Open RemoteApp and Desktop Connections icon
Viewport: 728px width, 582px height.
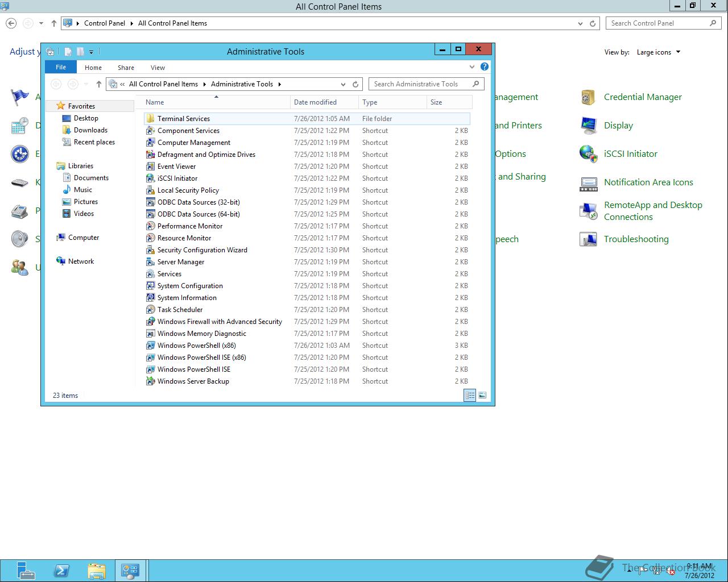pyautogui.click(x=588, y=211)
